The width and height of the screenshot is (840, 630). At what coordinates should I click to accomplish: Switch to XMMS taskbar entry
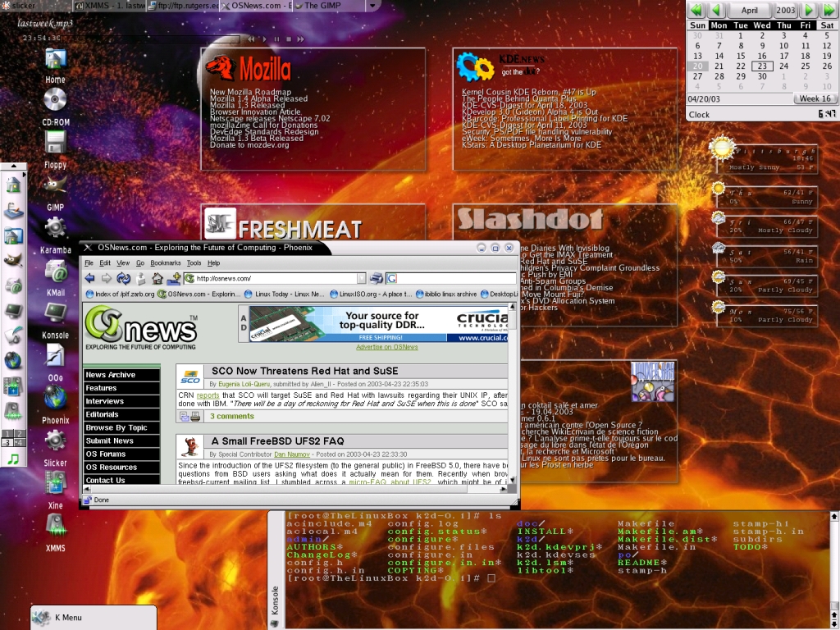tap(109, 6)
